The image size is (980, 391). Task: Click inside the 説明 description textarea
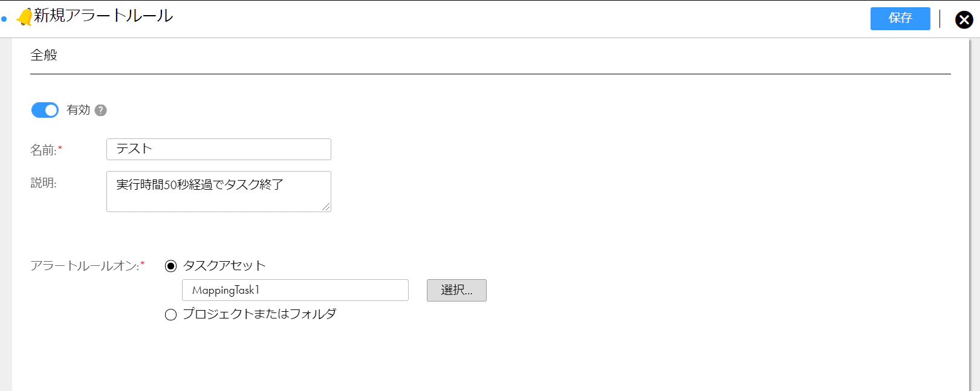click(x=218, y=190)
